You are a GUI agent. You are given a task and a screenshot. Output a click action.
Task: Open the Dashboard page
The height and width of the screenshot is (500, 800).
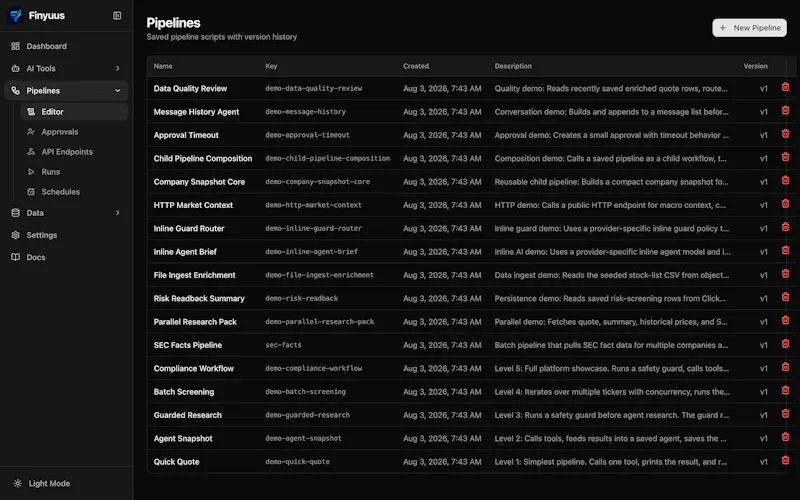point(66,46)
